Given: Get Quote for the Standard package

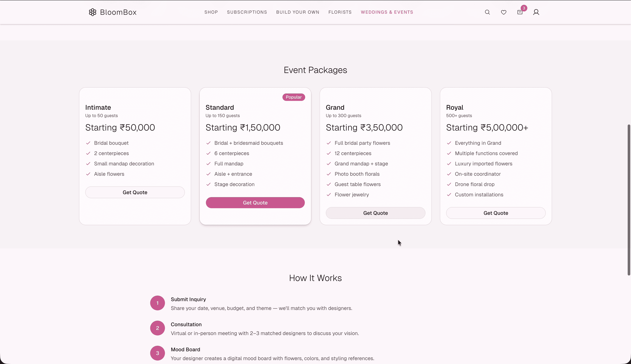Looking at the screenshot, I should [x=255, y=202].
